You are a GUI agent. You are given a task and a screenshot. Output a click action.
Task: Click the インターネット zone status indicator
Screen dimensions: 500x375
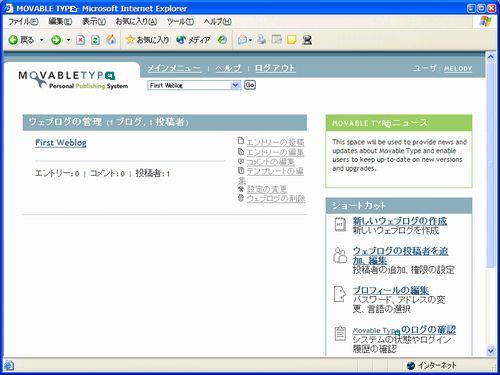click(431, 365)
